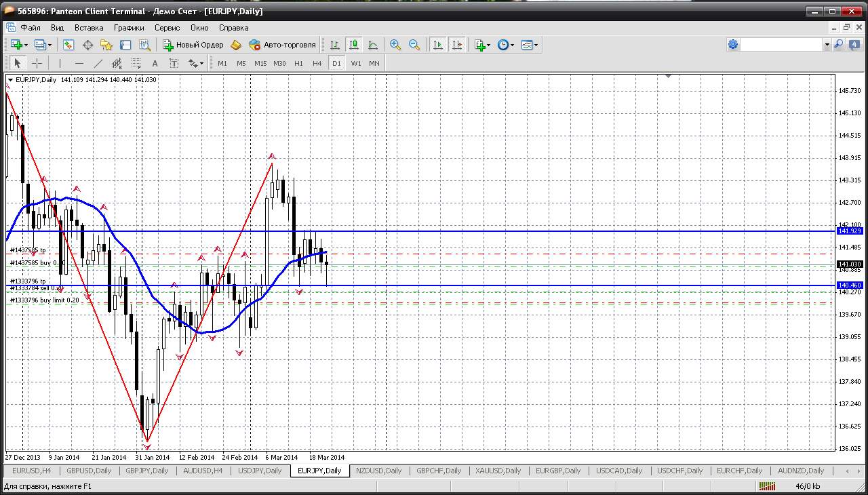Screen dimensions: 868x495
Task: Open the Navigator panel icon
Action: tap(106, 45)
